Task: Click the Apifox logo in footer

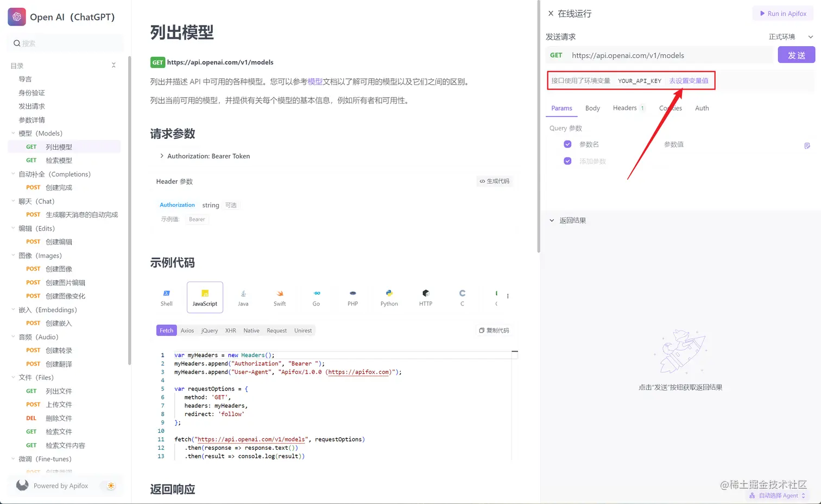Action: [x=22, y=485]
